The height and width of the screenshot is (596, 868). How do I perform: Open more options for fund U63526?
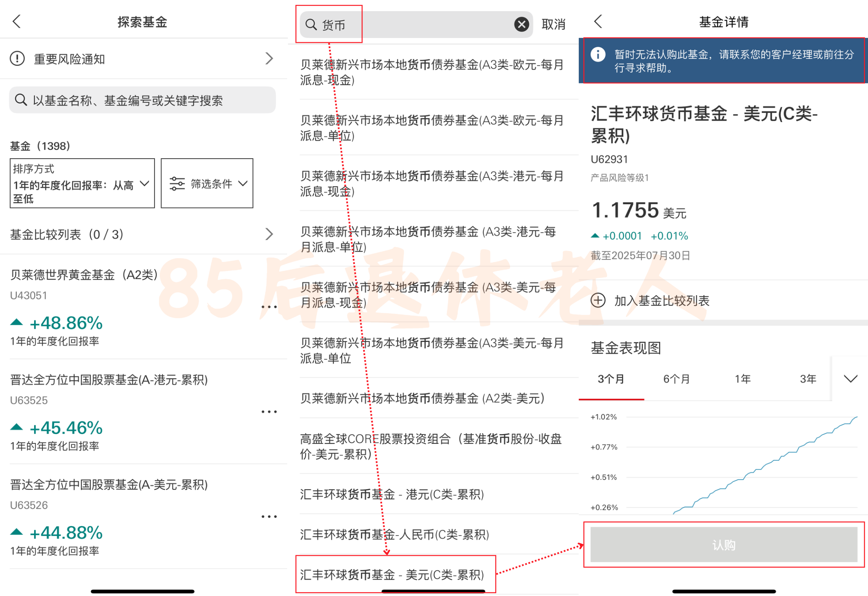pos(269,516)
